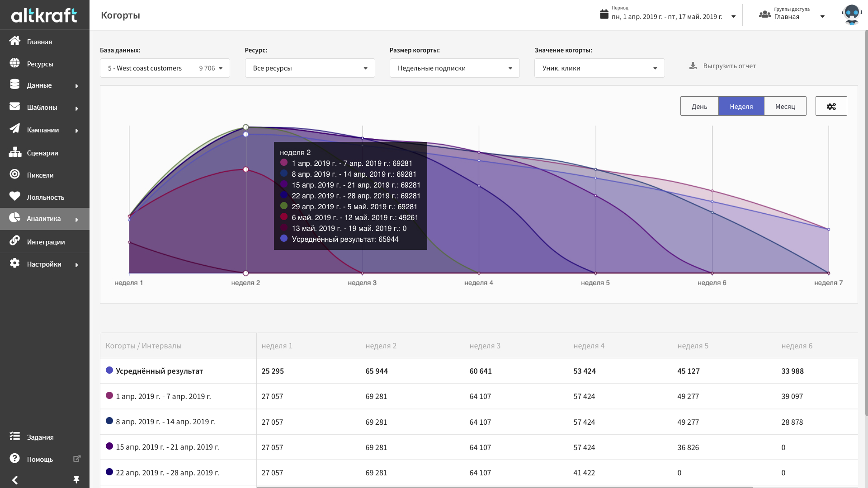Screen dimensions: 868x488
Task: Click the Когорты / Интервалы column header
Action: 144,346
